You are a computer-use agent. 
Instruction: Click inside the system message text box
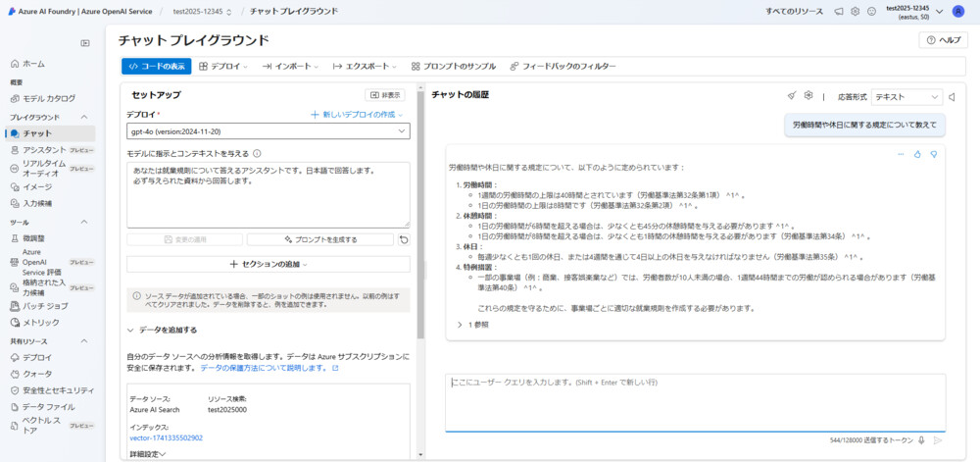(x=269, y=194)
